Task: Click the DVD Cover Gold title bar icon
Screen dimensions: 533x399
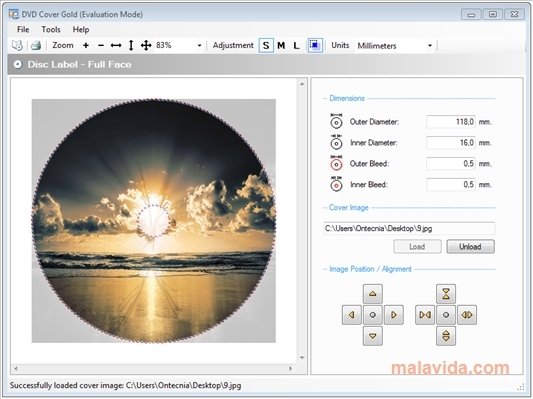Action: click(14, 14)
